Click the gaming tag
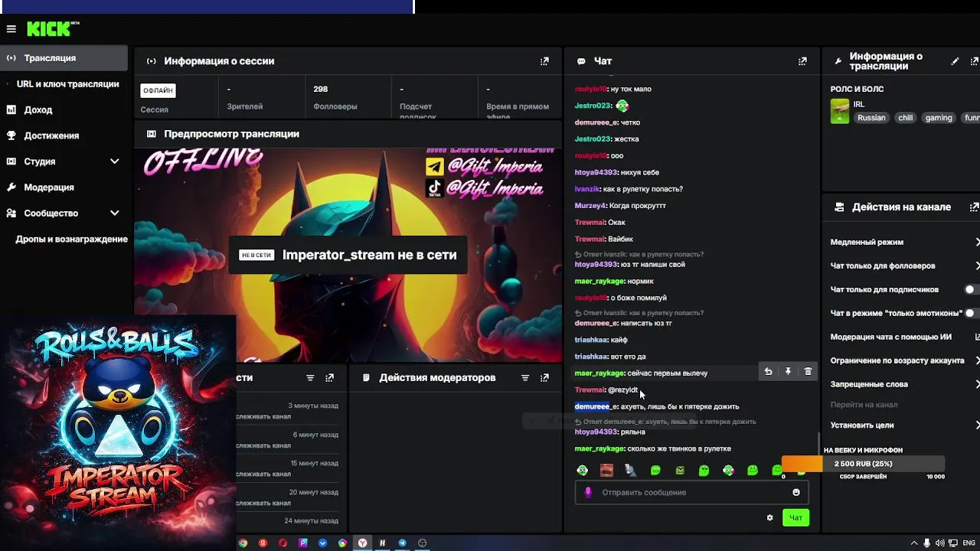This screenshot has width=980, height=551. point(939,118)
